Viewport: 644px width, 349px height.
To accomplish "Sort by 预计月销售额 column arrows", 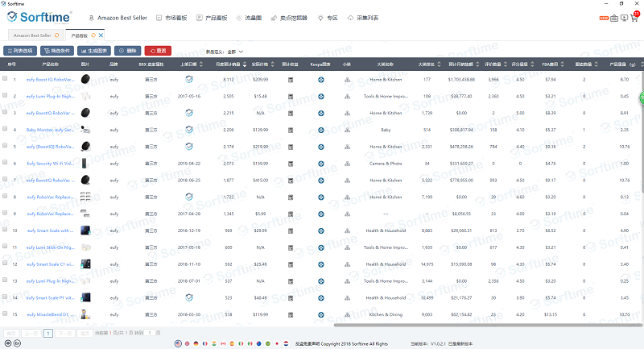I will (x=477, y=64).
